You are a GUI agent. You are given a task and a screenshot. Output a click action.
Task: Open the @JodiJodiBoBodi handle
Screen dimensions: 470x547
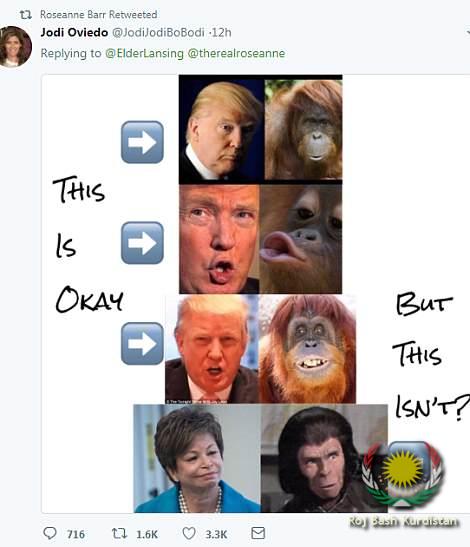158,32
